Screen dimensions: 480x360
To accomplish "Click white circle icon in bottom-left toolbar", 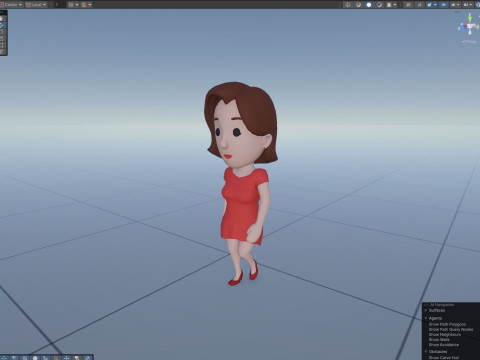I will click(x=35, y=358).
